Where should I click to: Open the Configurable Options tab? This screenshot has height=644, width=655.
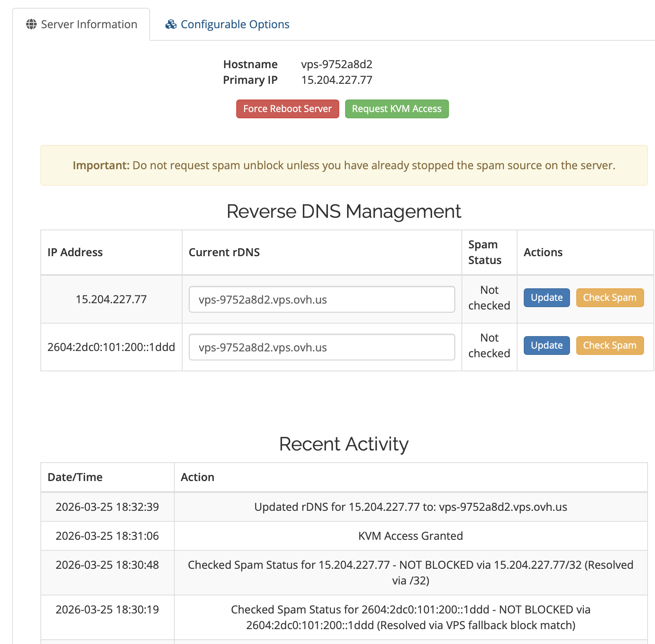[235, 24]
